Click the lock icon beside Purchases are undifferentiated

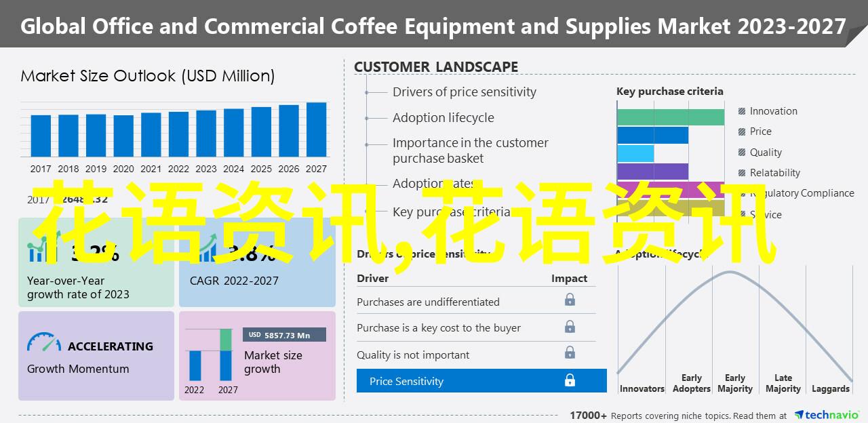[570, 300]
